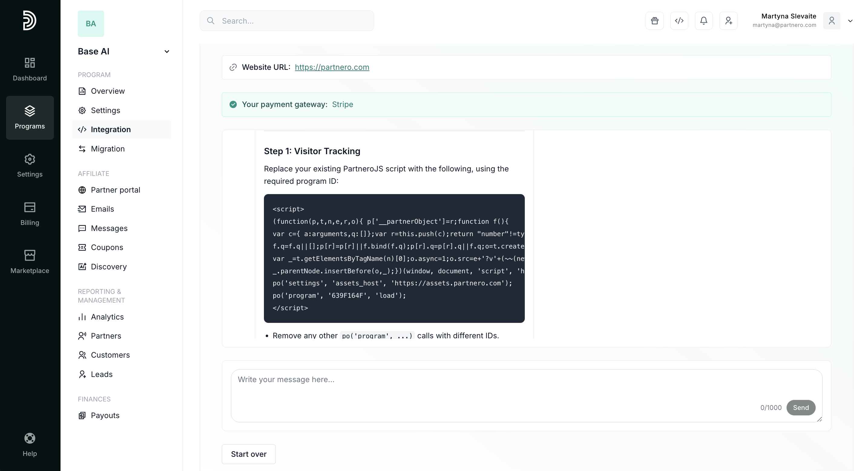
Task: Select Partner portal in sidebar
Action: point(115,190)
